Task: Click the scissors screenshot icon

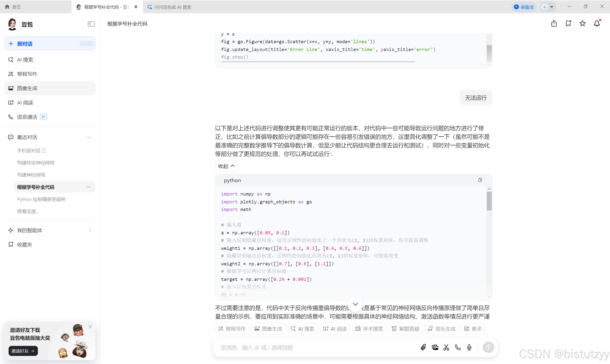Action: pos(446,347)
